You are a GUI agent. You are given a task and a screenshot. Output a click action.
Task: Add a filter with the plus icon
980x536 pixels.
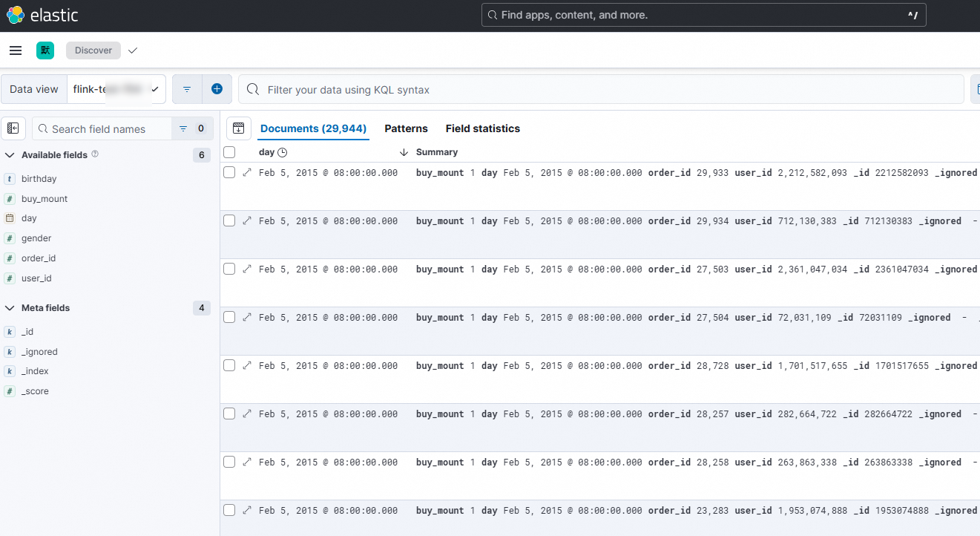tap(217, 89)
